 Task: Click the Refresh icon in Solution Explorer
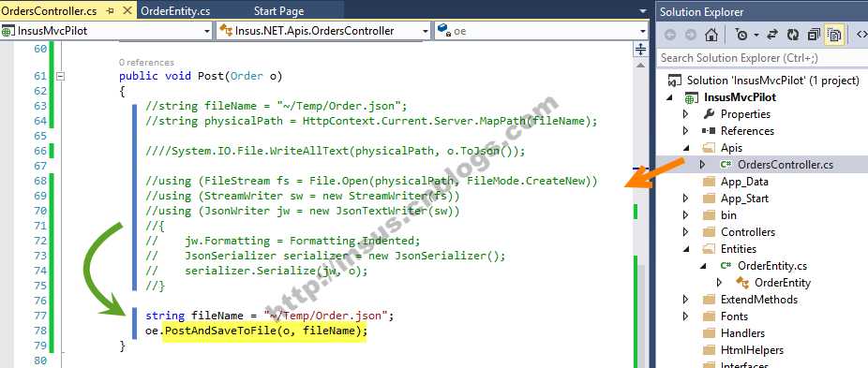[793, 35]
